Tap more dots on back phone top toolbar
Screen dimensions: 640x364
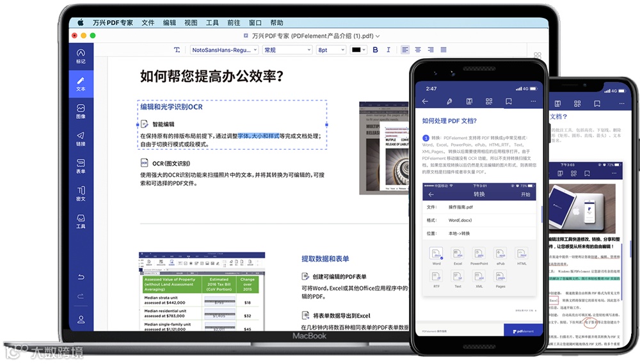click(x=621, y=104)
